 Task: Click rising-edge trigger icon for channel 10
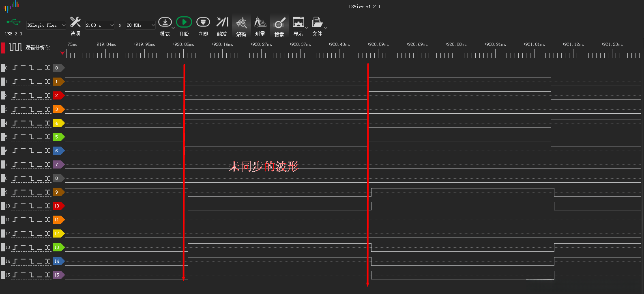15,206
